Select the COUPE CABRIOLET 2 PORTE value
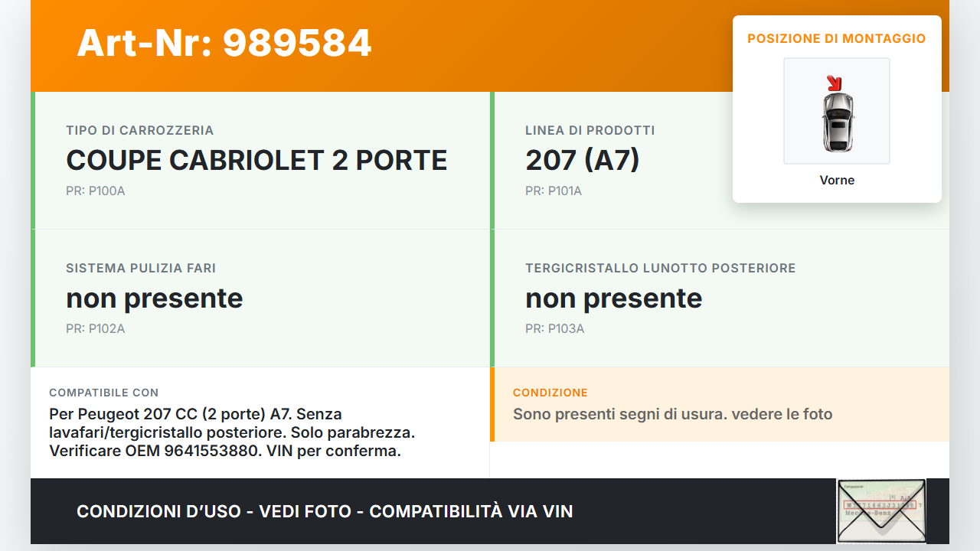The height and width of the screenshot is (551, 980). tap(256, 161)
